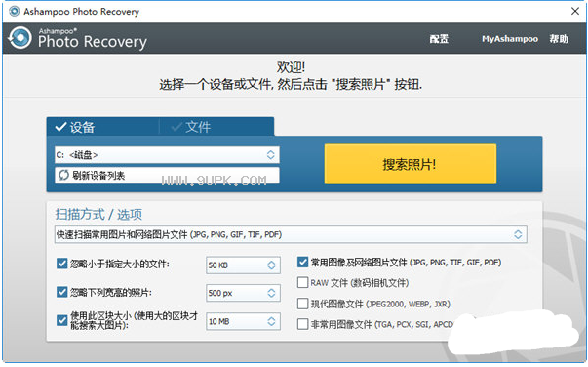588x367 pixels.
Task: Open the 50 KB file size dropdown
Action: (x=243, y=265)
